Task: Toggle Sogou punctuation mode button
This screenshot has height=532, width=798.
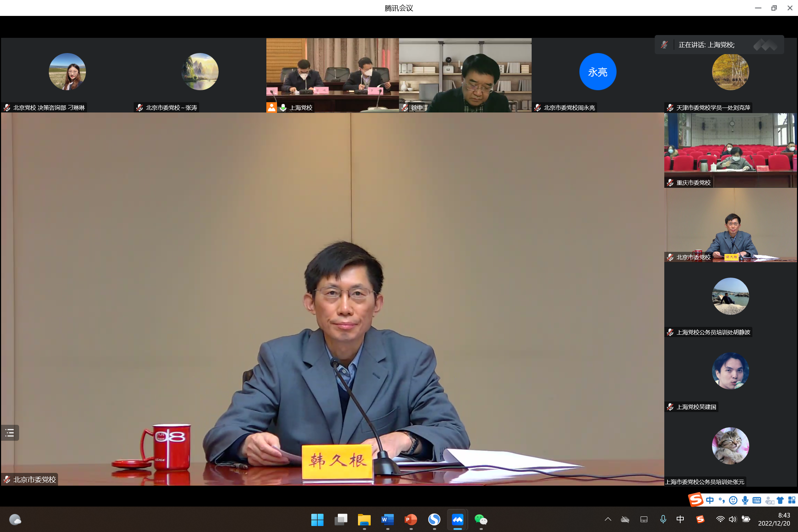Action: (722, 500)
